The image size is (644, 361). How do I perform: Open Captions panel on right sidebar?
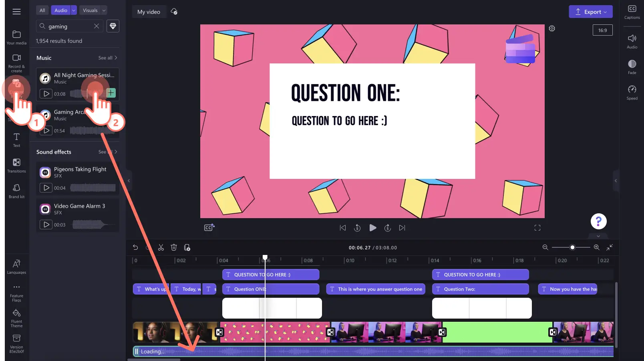click(x=632, y=12)
